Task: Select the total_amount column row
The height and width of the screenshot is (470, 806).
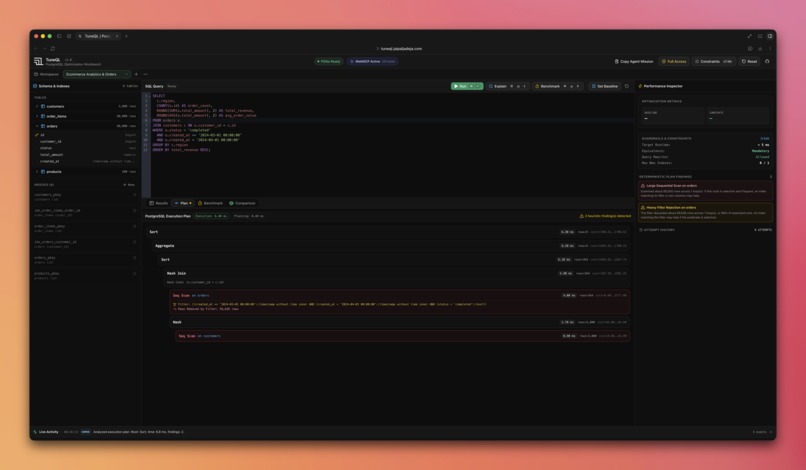Action: point(85,155)
